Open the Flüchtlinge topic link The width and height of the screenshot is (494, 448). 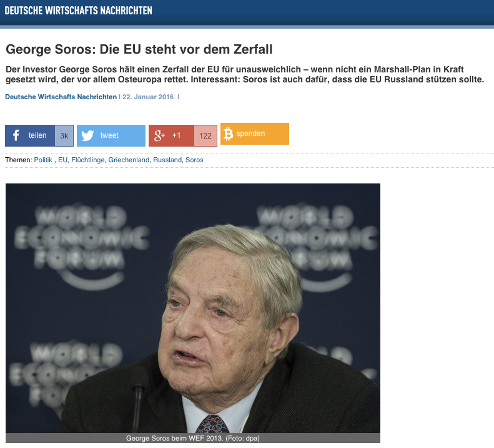tap(88, 160)
